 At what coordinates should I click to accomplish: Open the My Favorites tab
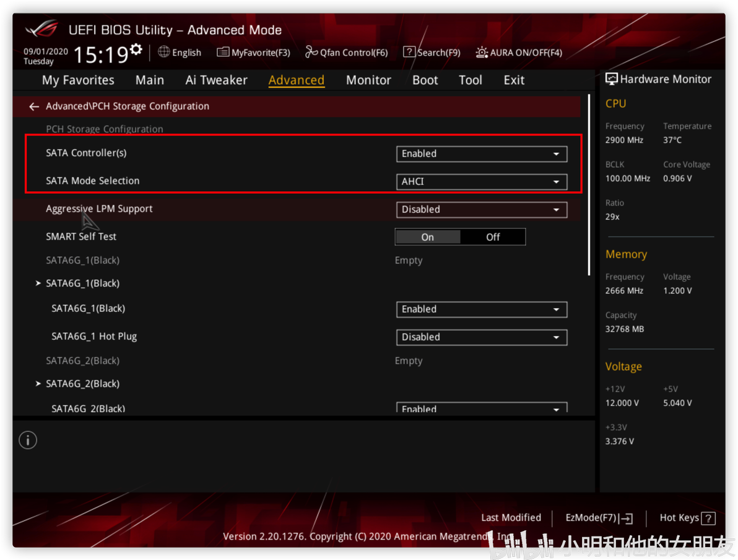tap(78, 80)
